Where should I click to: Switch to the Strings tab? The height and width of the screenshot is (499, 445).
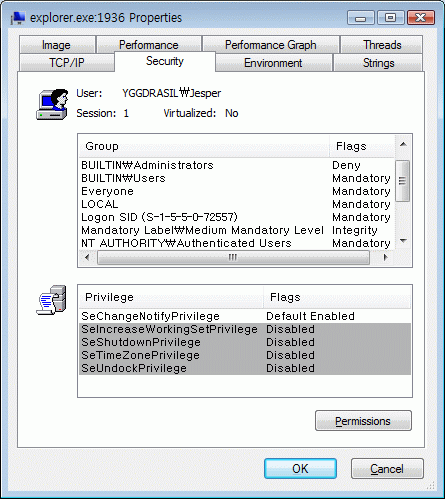click(x=378, y=63)
